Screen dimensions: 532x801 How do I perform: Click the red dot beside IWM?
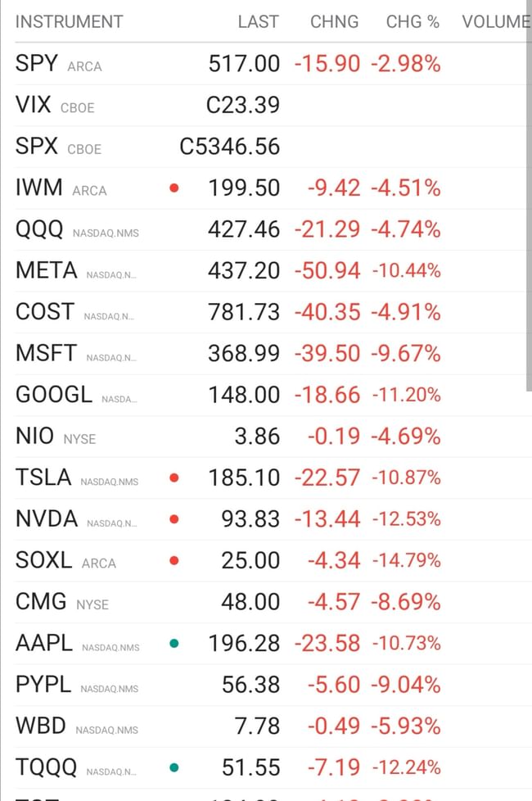(x=174, y=188)
